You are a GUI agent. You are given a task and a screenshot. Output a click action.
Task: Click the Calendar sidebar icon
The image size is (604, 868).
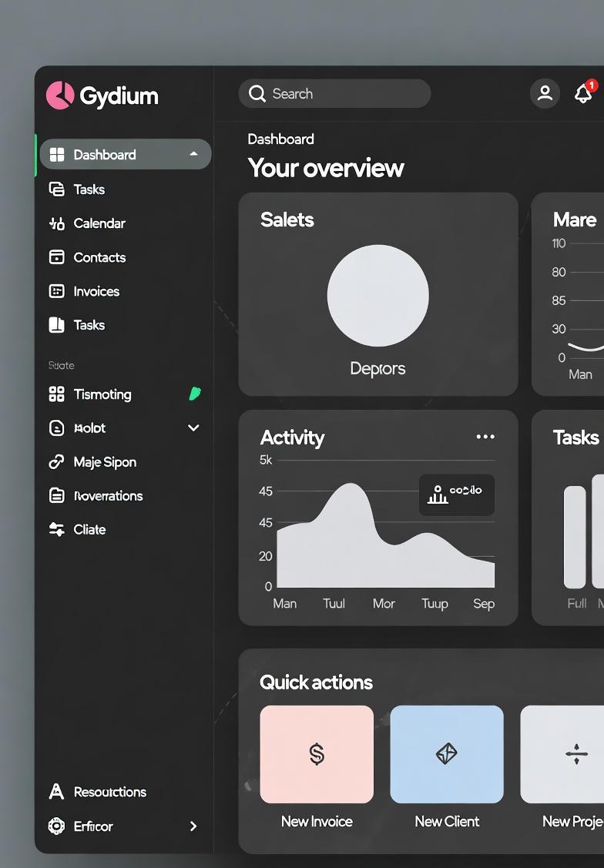56,223
